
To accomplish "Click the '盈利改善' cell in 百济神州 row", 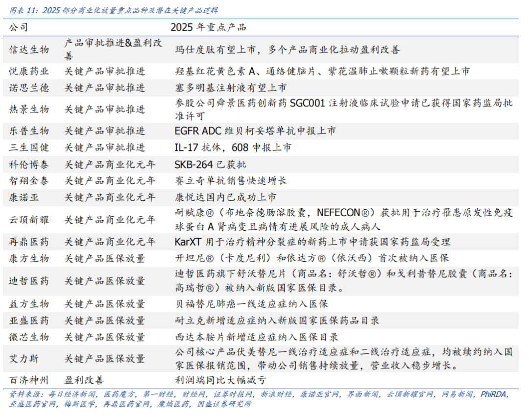I will pos(84,380).
